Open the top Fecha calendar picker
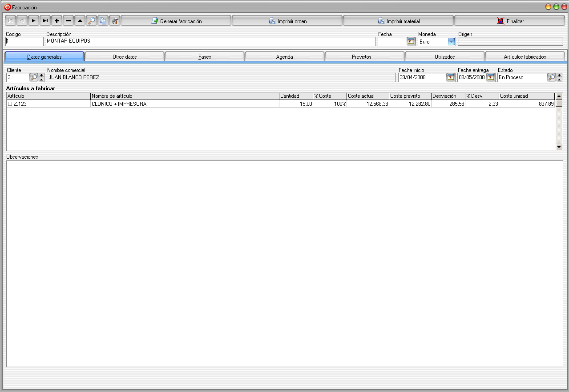 coord(411,42)
